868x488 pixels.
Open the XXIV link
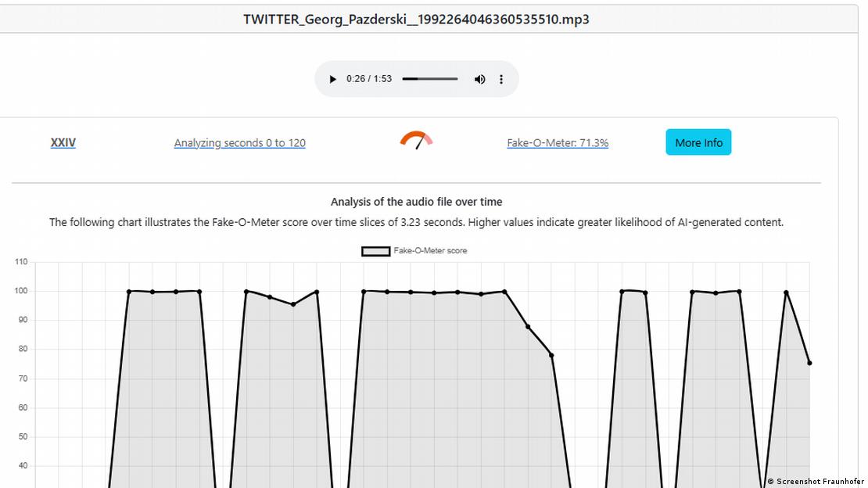point(63,142)
